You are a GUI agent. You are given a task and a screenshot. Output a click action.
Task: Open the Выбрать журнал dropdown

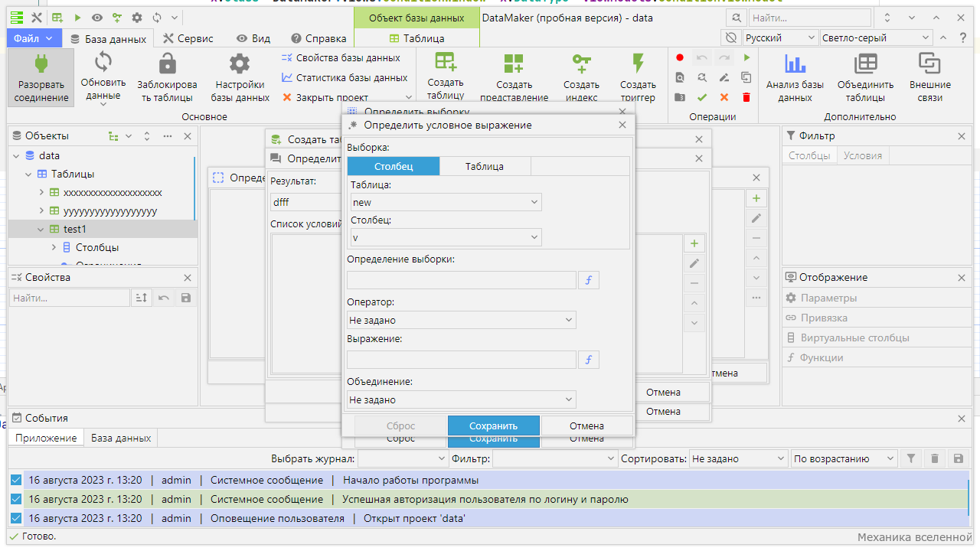pyautogui.click(x=403, y=458)
